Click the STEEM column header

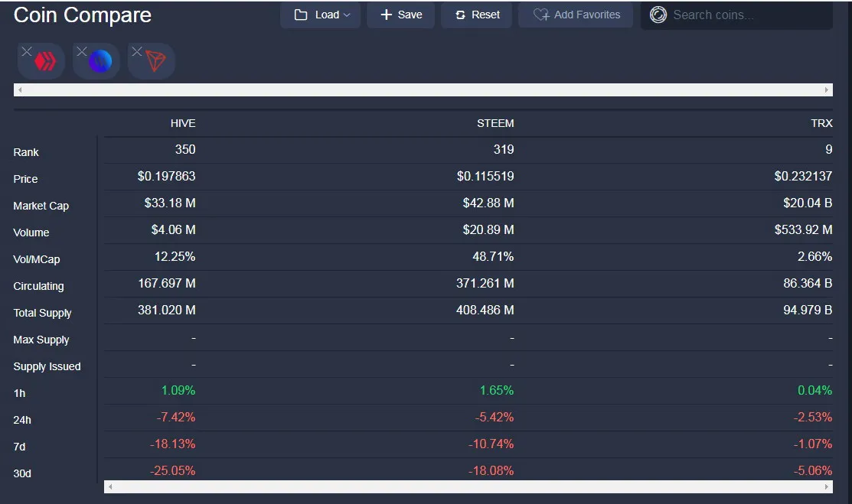coord(495,123)
